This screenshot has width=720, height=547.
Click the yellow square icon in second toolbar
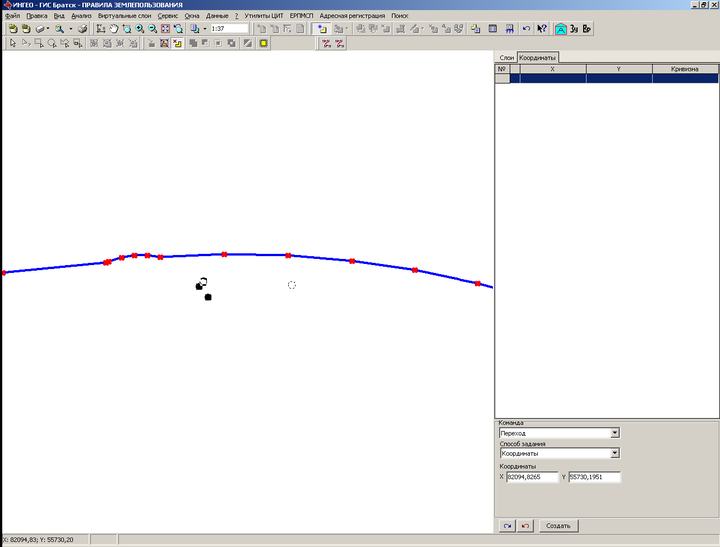(264, 43)
